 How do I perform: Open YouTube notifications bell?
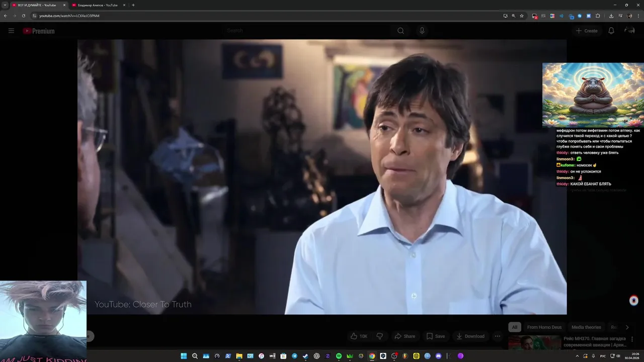pos(611,31)
